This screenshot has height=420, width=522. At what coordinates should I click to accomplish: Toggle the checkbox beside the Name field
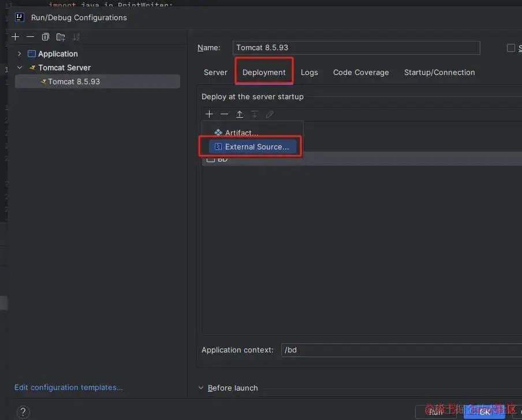510,48
